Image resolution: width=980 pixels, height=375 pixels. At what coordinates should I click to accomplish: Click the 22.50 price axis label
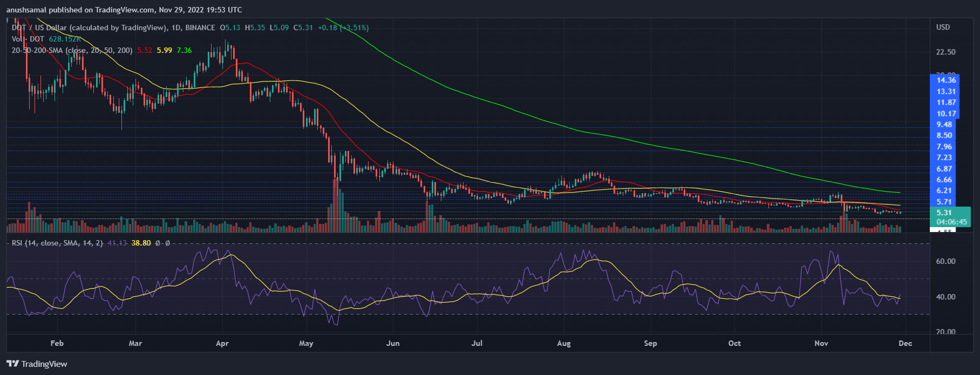tap(945, 52)
